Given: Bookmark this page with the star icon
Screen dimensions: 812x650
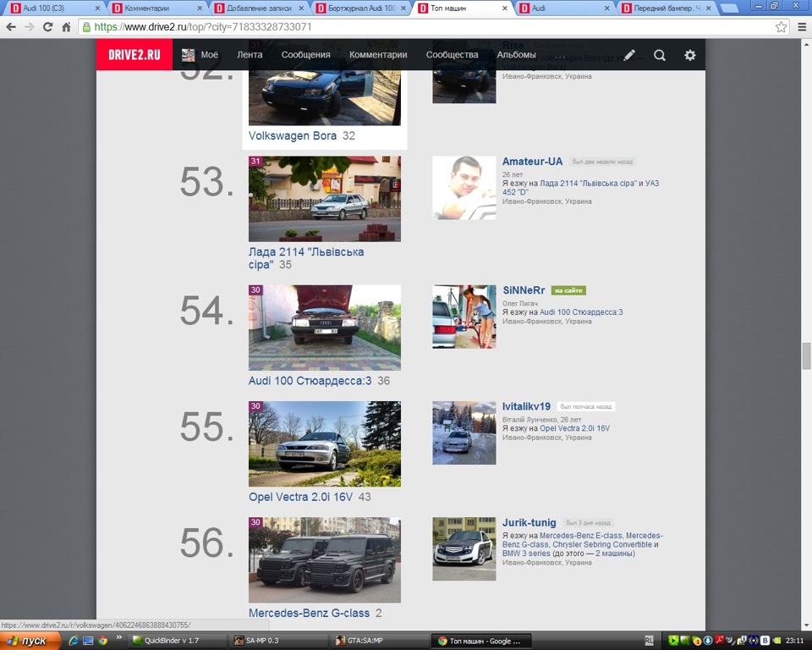Looking at the screenshot, I should (781, 27).
